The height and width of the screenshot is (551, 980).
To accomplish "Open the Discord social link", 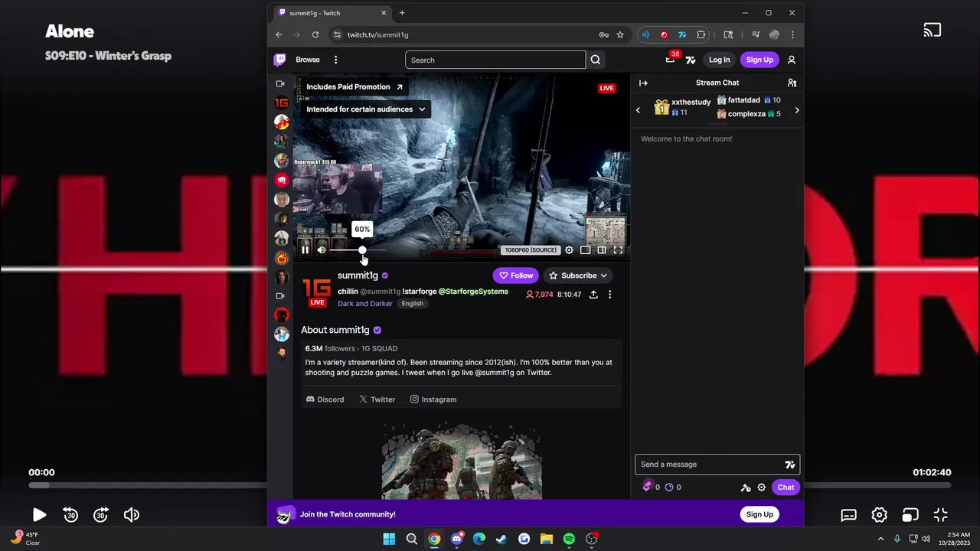I will pos(325,399).
